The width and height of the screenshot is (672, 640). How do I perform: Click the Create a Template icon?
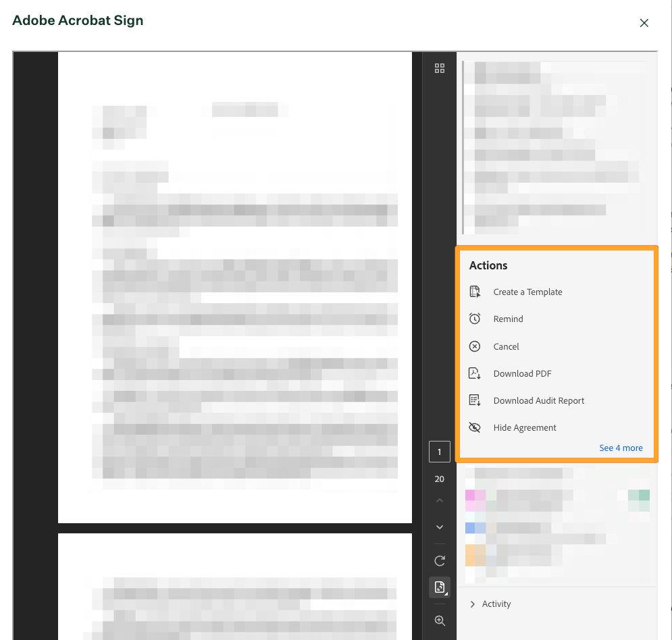pyautogui.click(x=475, y=292)
